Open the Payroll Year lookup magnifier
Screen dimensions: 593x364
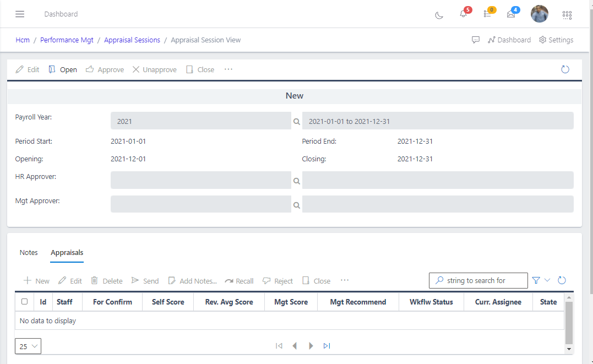pos(296,121)
